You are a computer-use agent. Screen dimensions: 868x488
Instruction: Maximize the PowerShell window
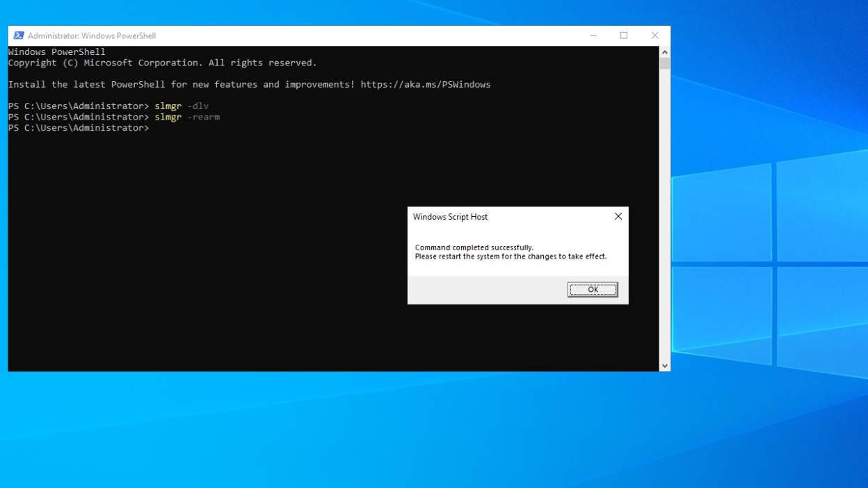tap(623, 35)
